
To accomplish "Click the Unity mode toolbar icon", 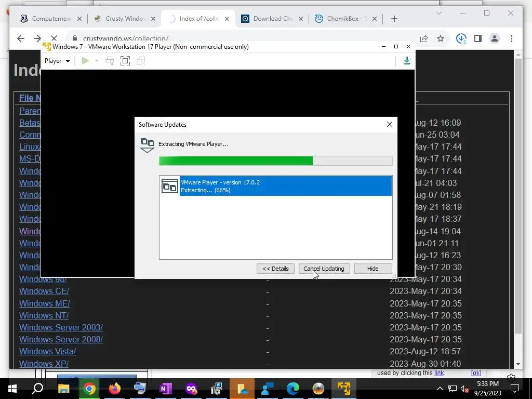I will tap(141, 61).
